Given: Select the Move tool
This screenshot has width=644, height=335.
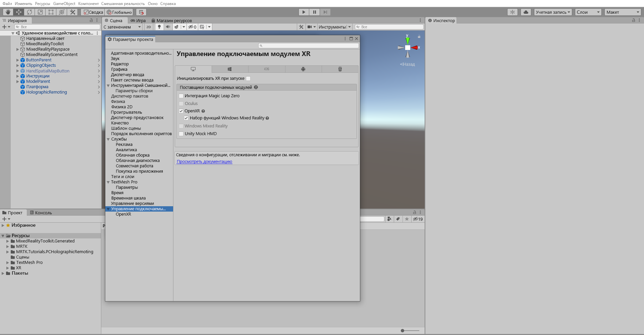Looking at the screenshot, I should click(19, 12).
